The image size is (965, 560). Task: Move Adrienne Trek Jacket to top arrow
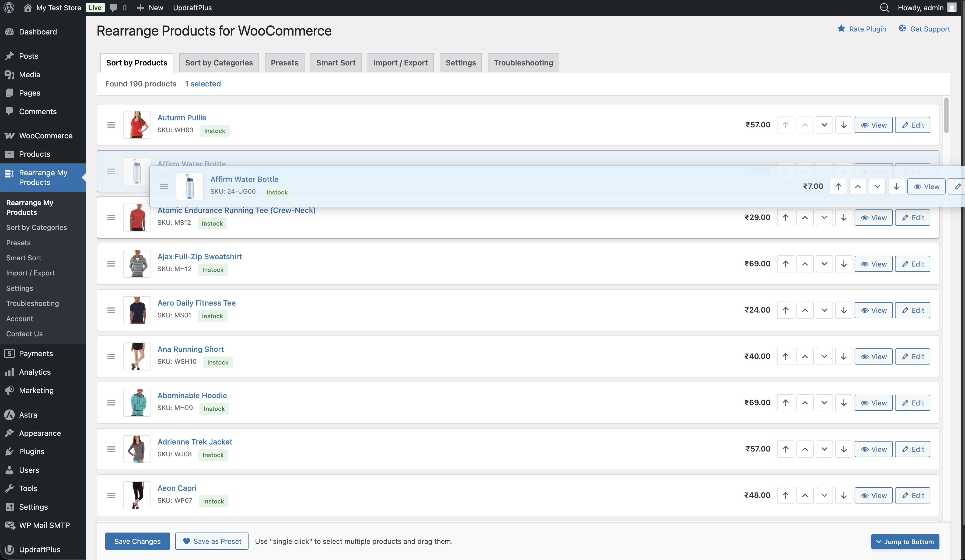tap(785, 449)
